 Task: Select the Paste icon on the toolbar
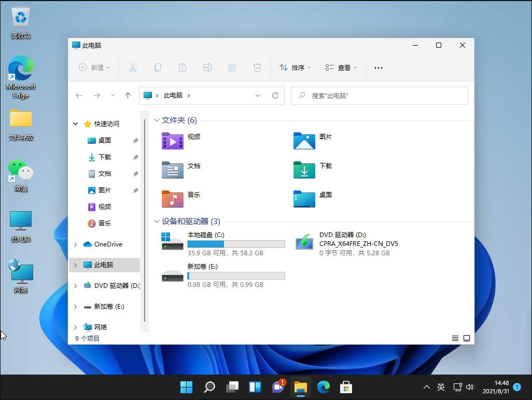coord(183,67)
